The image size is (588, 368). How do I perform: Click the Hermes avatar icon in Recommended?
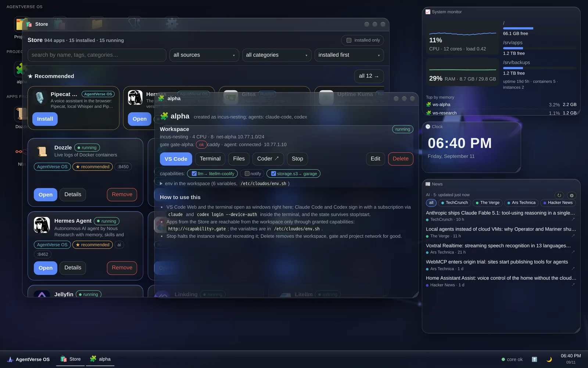[x=135, y=98]
